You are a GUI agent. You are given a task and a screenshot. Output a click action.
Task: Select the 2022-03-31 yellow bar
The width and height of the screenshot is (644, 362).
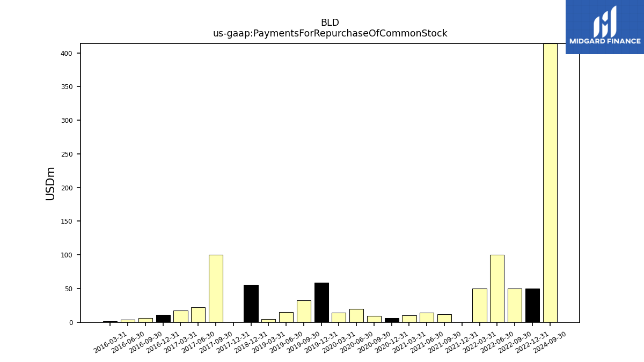(480, 305)
